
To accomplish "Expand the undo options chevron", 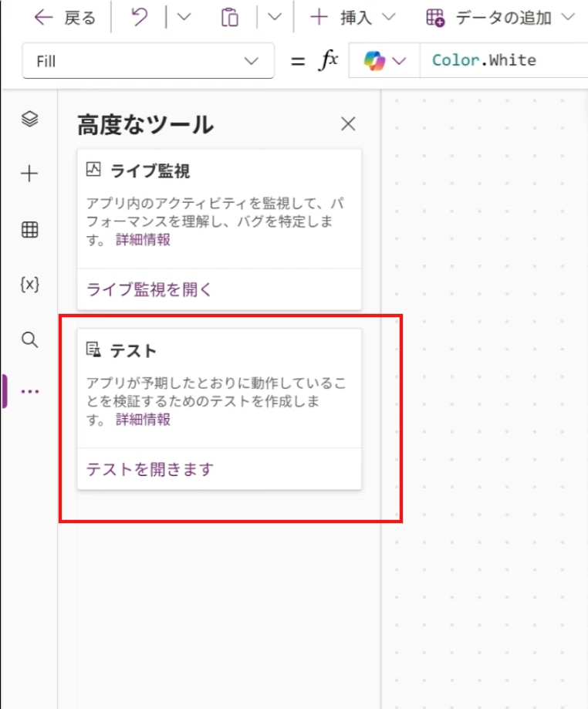I will coord(184,18).
